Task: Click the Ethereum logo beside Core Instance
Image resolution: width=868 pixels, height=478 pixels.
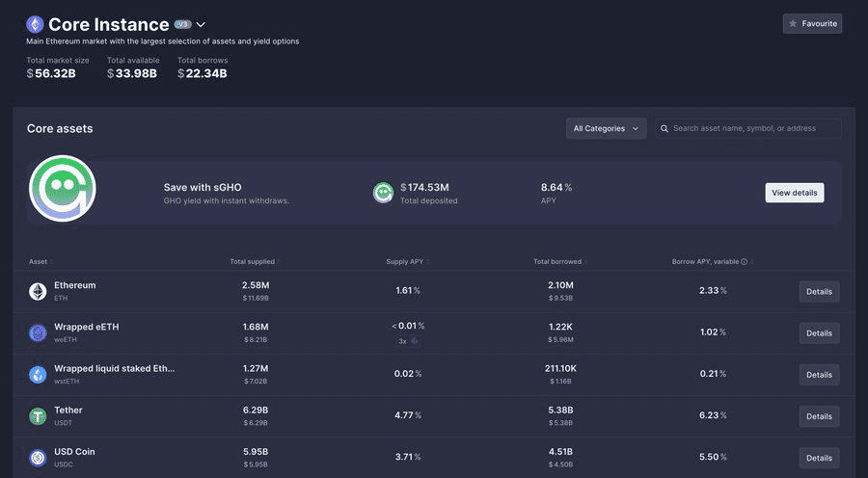Action: (36, 24)
